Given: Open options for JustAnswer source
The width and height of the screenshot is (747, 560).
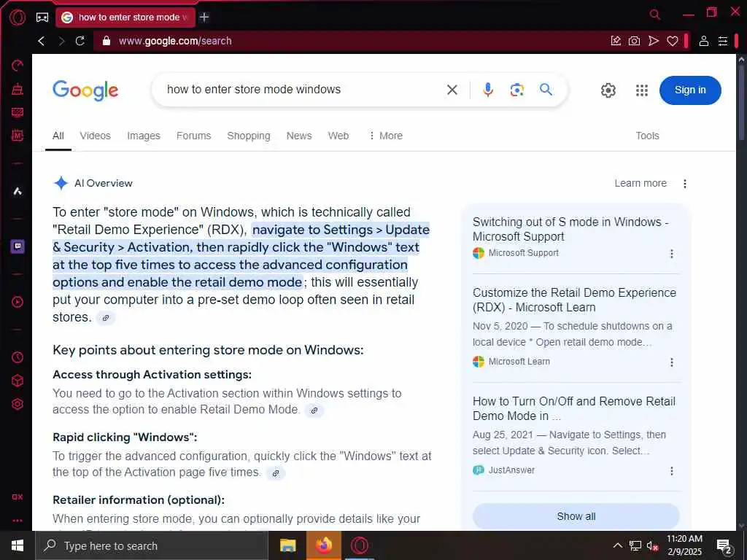Looking at the screenshot, I should (x=672, y=471).
